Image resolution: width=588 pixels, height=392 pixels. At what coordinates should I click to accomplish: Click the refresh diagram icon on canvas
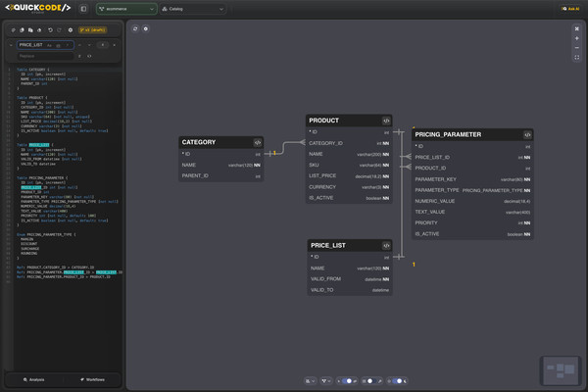click(135, 28)
